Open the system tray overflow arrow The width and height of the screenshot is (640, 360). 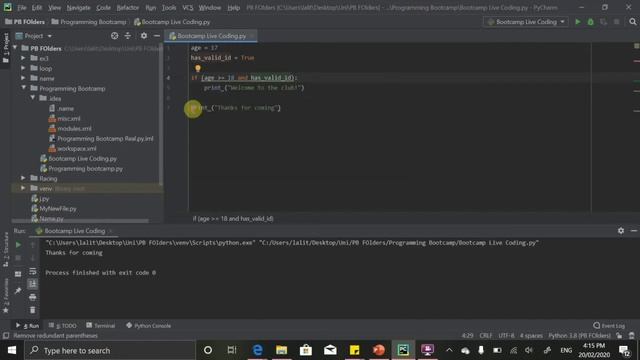click(449, 350)
